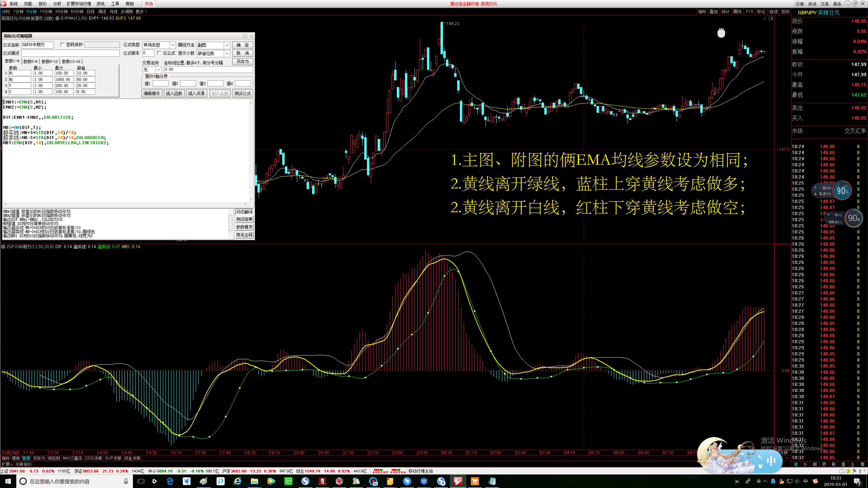868x488 pixels.
Task: Click the Sogou input method tray icon
Action: 815,481
